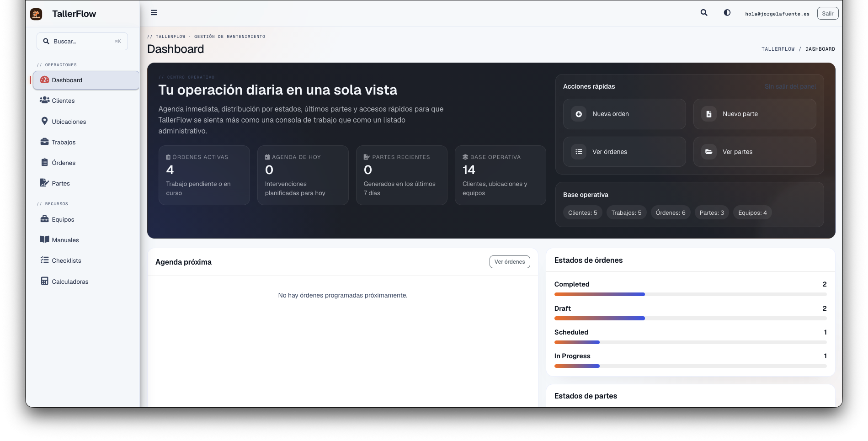Click the Manuales book icon

44,239
